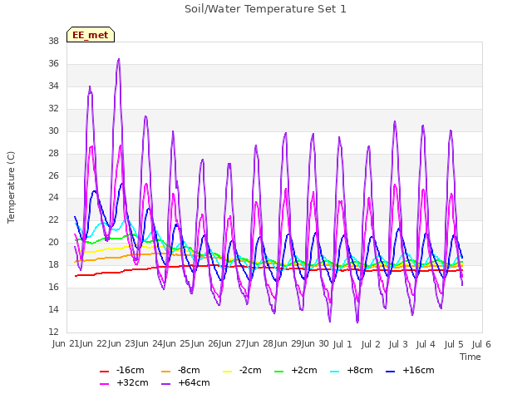Select the +16cm legend label

tap(418, 370)
